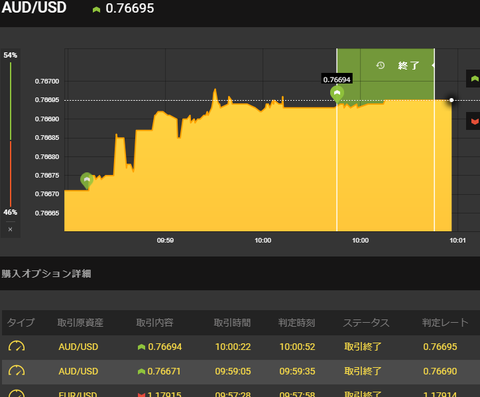Click the 0.76685 price axis label
The image size is (480, 397).
47,138
